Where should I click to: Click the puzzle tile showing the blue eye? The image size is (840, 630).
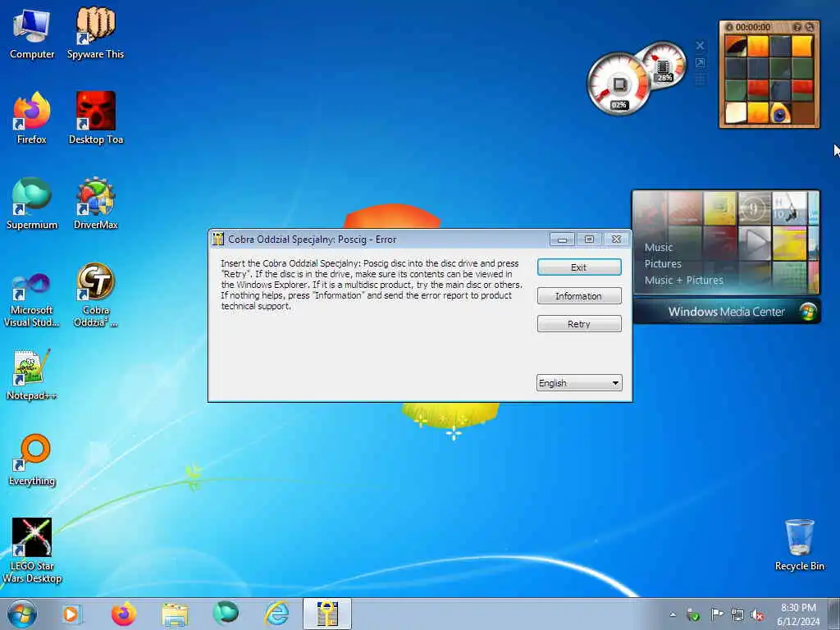(780, 113)
